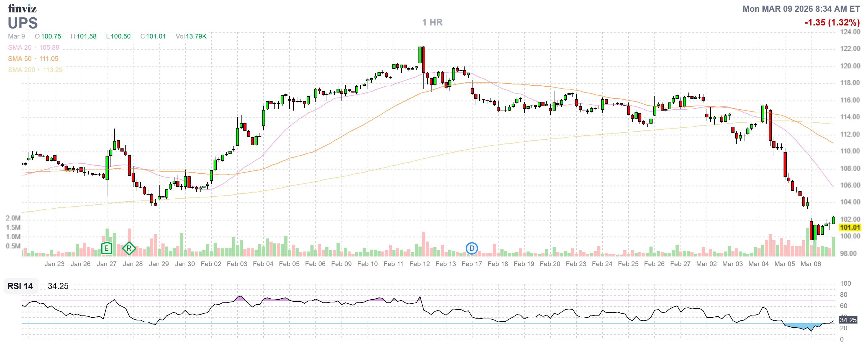Screen dimensions: 868x349
Task: Click the UPS ticker symbol
Action: click(x=23, y=23)
